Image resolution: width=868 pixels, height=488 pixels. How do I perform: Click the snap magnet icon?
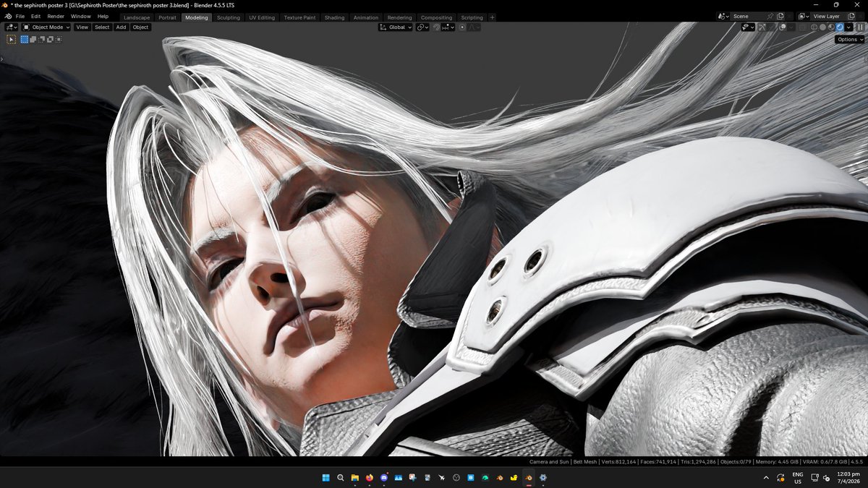pos(436,27)
